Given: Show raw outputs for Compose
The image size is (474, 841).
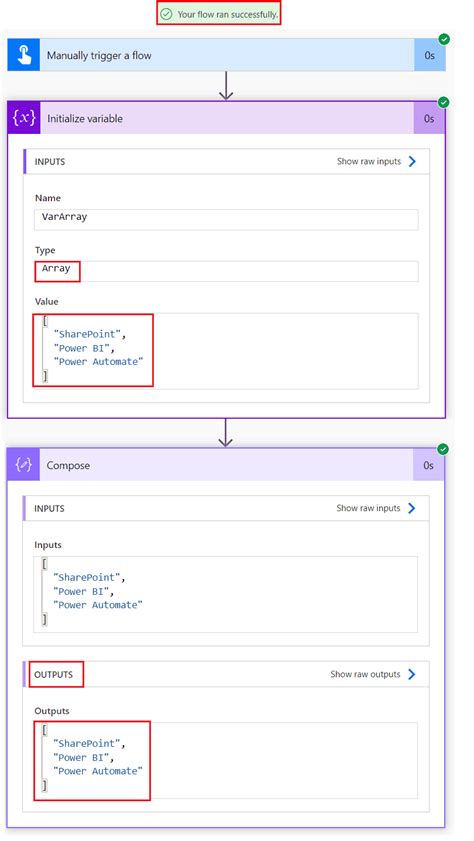Looking at the screenshot, I should click(365, 674).
